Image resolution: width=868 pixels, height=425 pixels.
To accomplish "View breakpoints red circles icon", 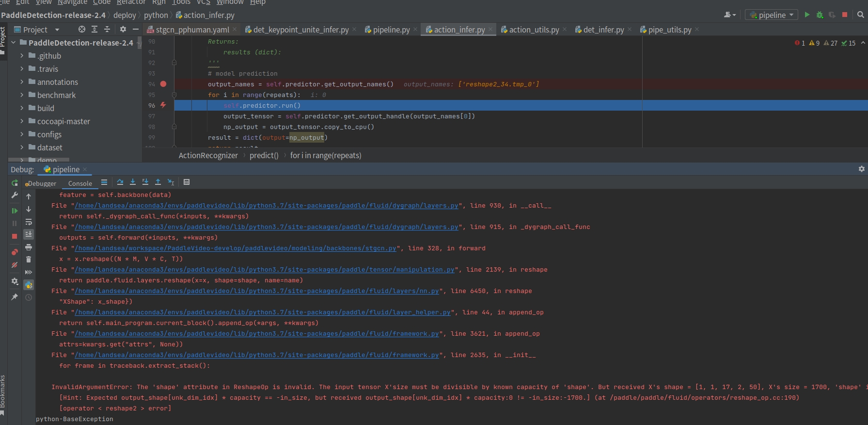I will (15, 252).
